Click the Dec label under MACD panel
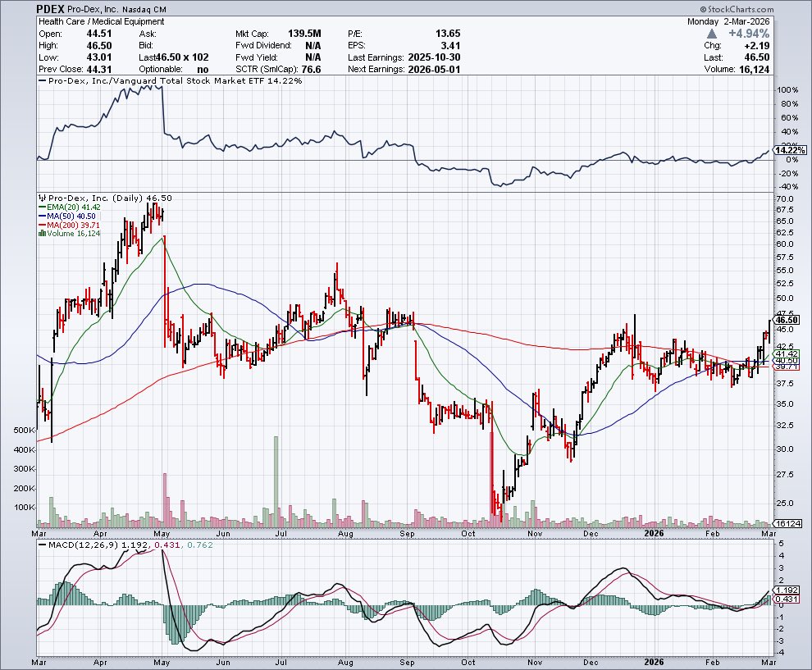812x670 pixels. [591, 663]
